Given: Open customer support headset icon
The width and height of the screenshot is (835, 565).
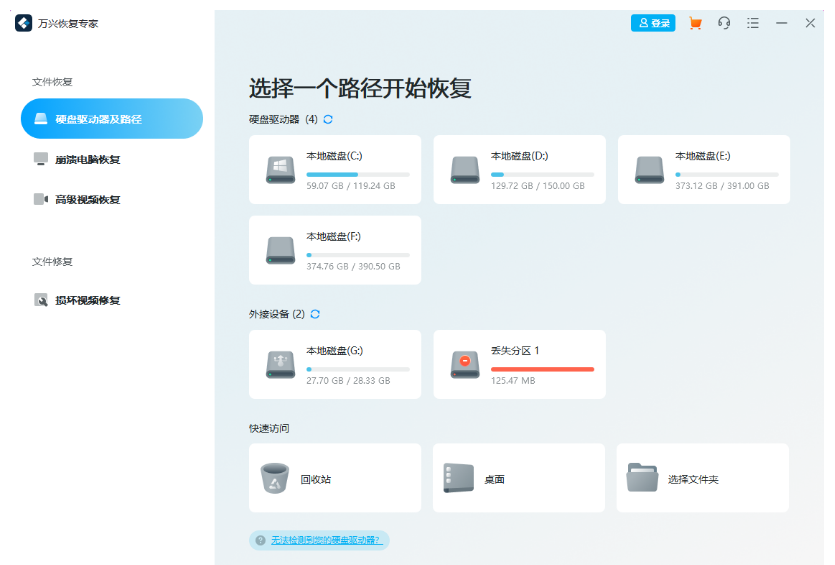Looking at the screenshot, I should [724, 23].
